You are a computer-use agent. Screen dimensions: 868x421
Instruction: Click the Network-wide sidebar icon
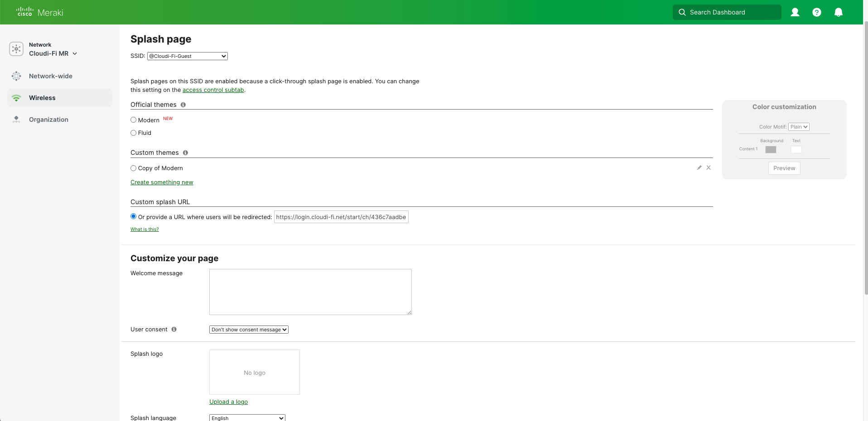(x=16, y=76)
